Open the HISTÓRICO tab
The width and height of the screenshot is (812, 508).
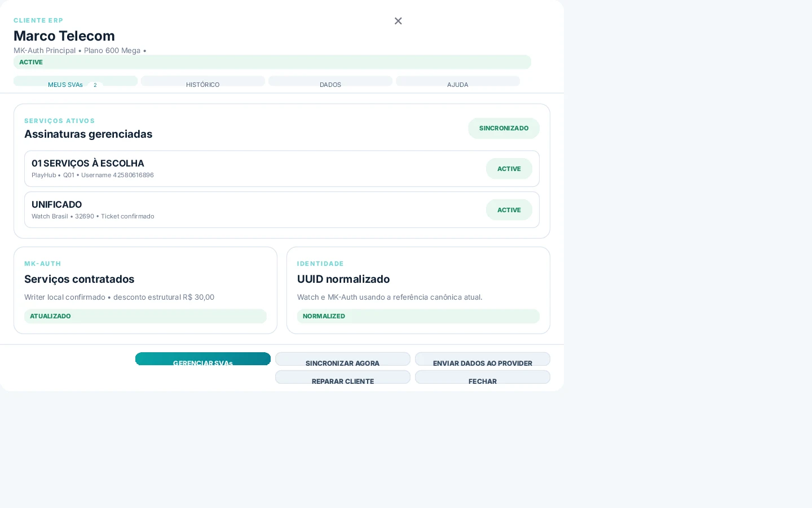pyautogui.click(x=203, y=81)
